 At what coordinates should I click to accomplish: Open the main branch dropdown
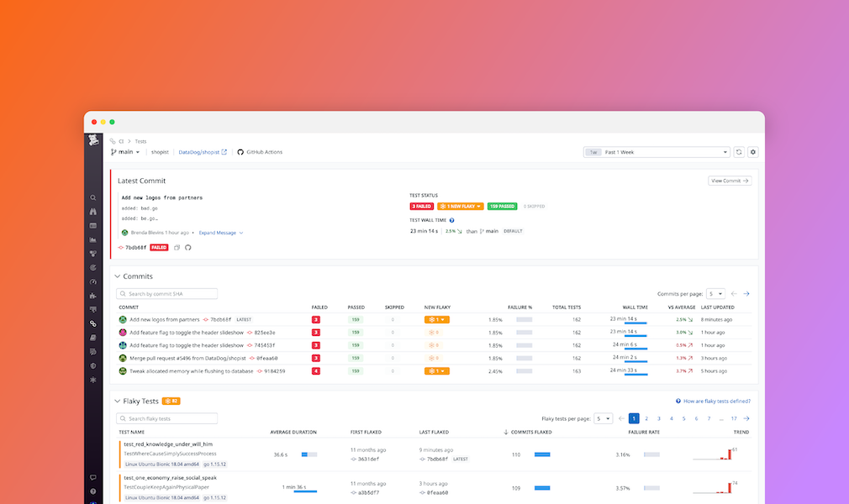pyautogui.click(x=124, y=152)
